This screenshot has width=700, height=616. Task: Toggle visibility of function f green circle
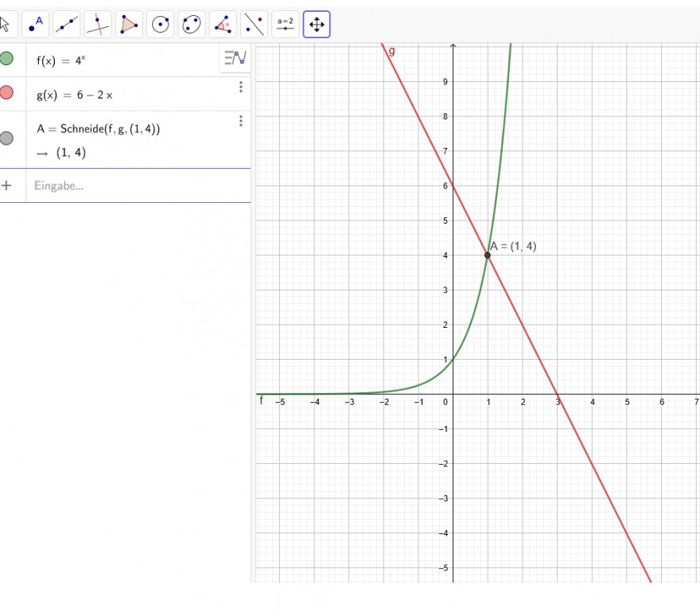tap(6, 59)
